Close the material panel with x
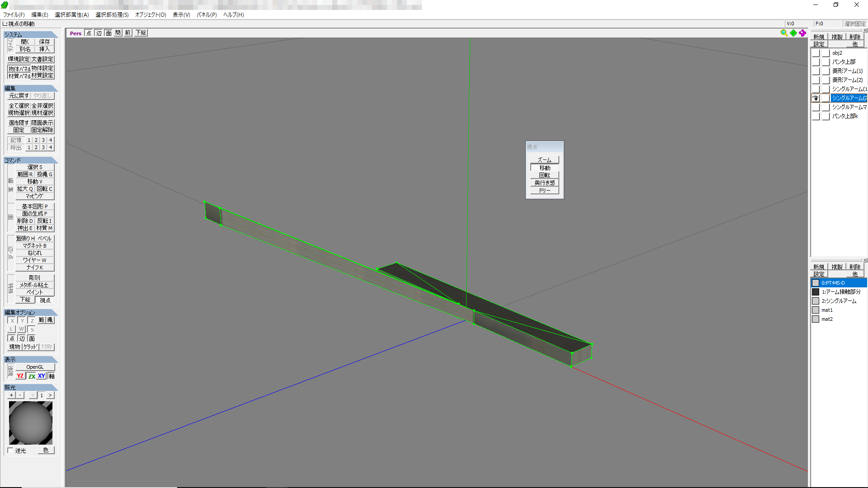868x488 pixels. [x=865, y=260]
